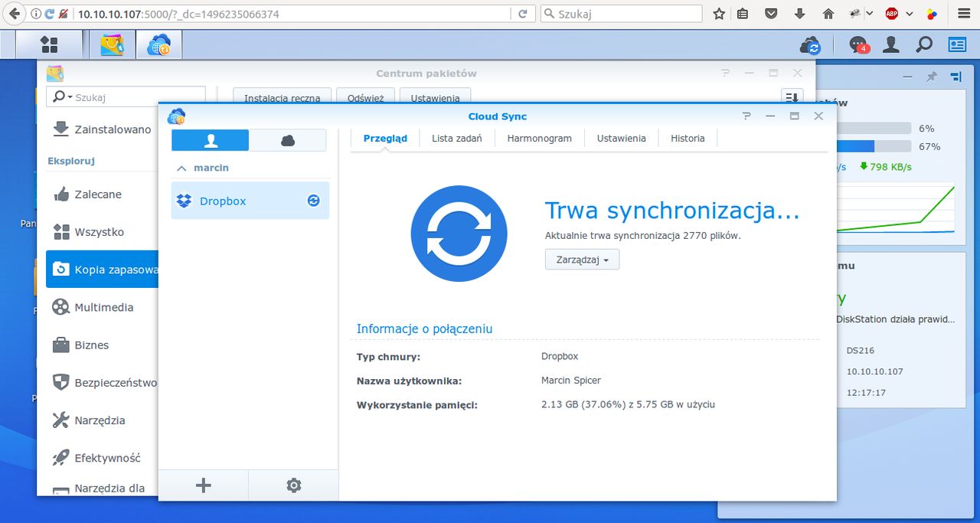Select Zainstalowano in Package Center sidebar
Screen dimensions: 980x523
click(x=102, y=129)
